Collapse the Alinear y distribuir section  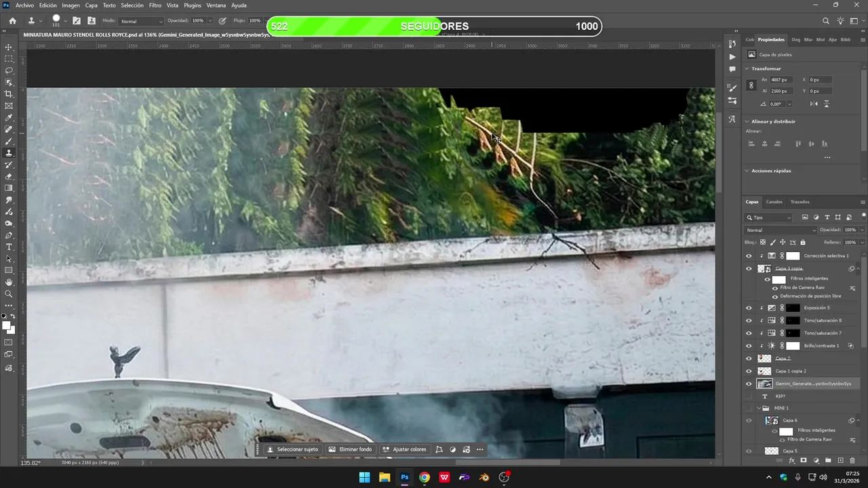tap(747, 121)
